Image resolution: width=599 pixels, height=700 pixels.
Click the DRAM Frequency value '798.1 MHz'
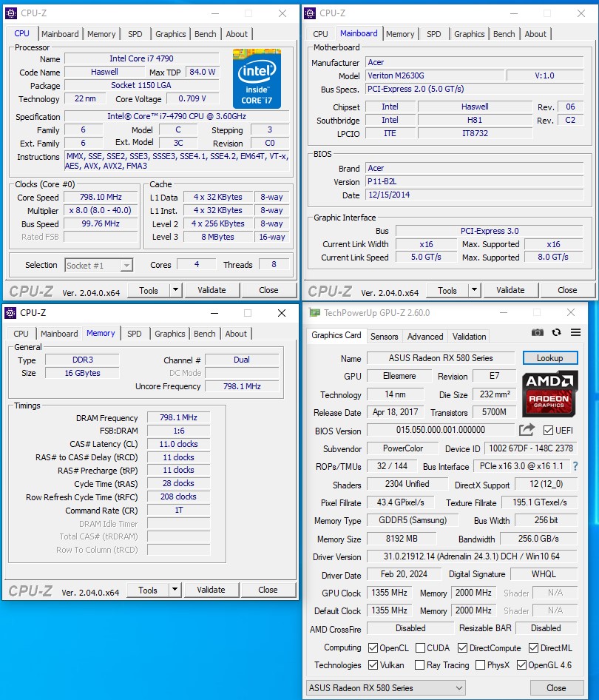pyautogui.click(x=178, y=417)
